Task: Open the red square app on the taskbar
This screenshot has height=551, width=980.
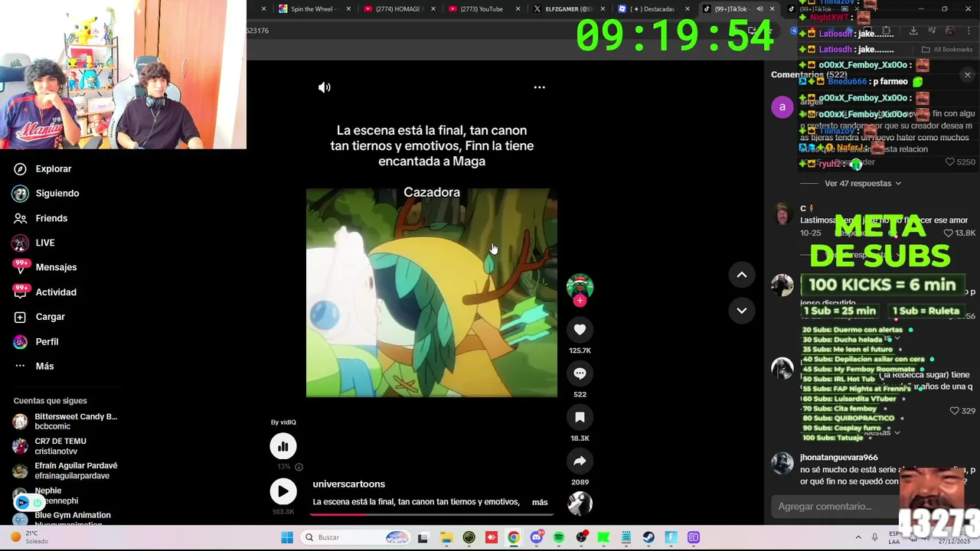Action: click(492, 537)
